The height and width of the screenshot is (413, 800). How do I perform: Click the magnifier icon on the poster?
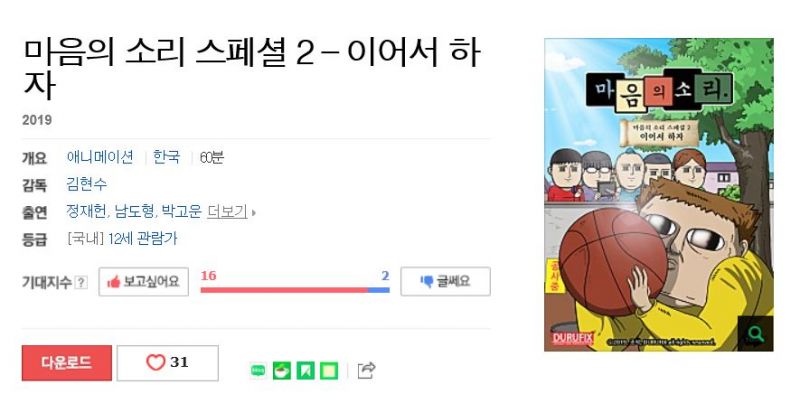click(755, 333)
